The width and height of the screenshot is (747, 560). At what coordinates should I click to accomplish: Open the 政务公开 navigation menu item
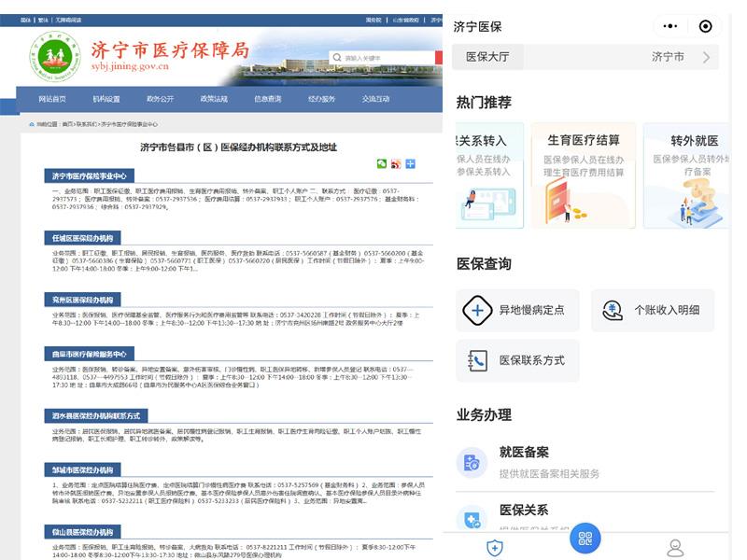(x=160, y=99)
